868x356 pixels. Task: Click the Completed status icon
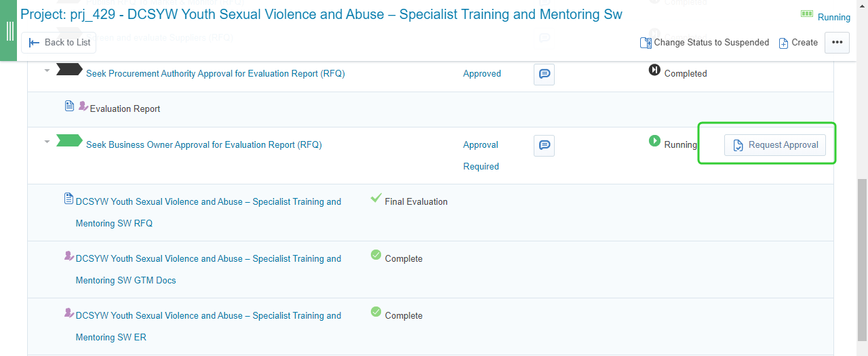tap(654, 70)
